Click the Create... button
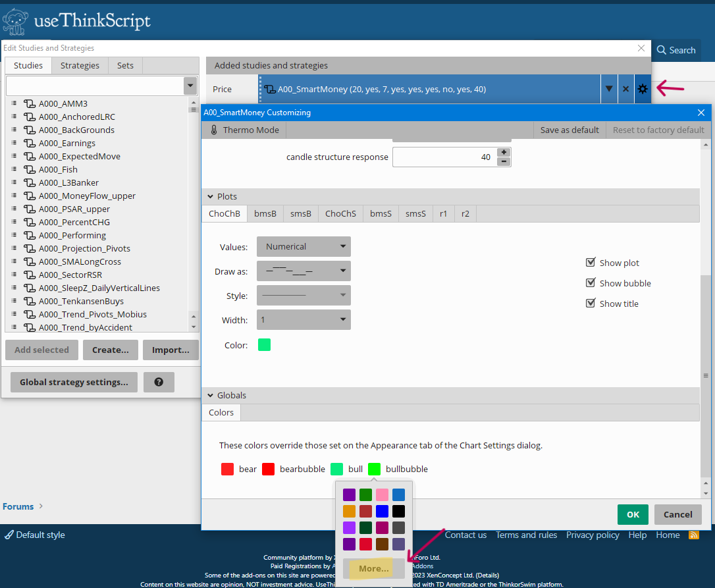 111,350
